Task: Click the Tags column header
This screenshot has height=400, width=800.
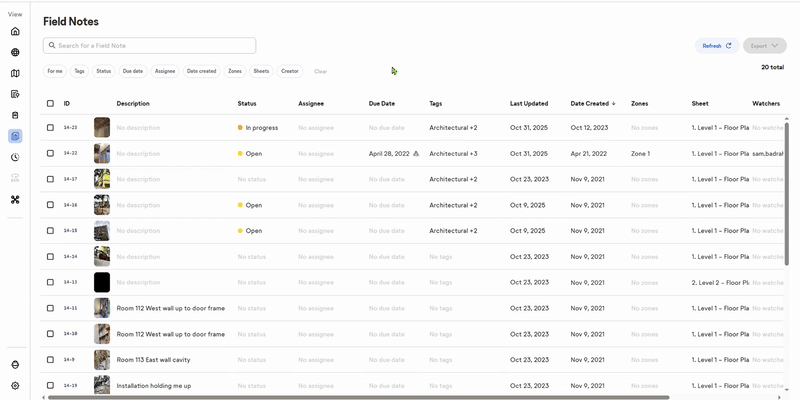Action: tap(436, 104)
